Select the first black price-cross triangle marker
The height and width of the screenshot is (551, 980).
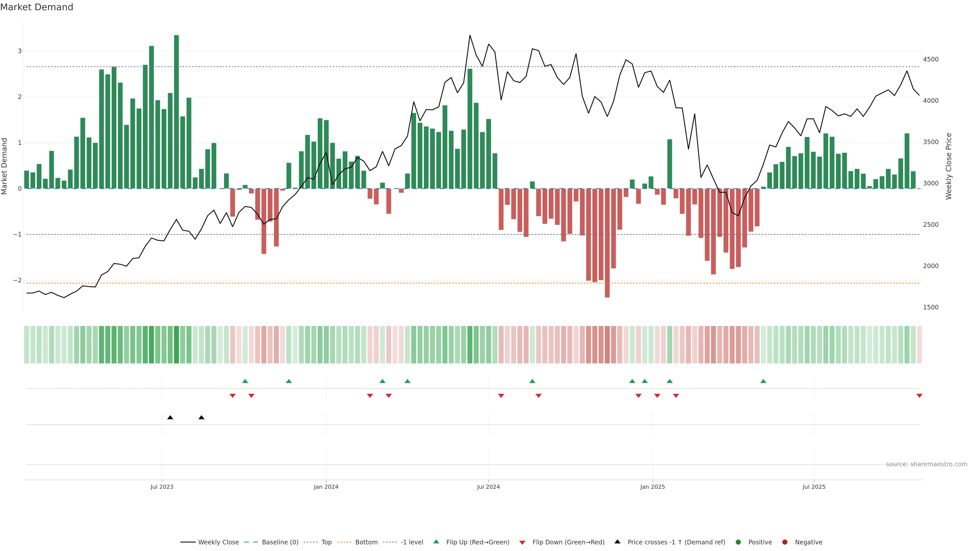pyautogui.click(x=170, y=418)
